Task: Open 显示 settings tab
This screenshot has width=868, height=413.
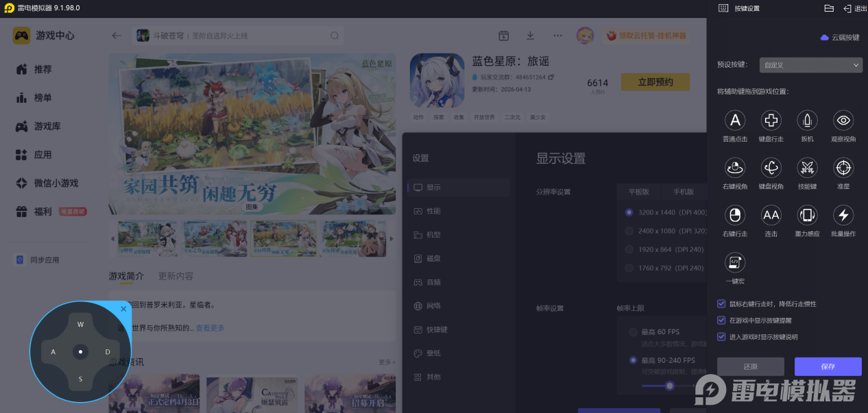Action: point(459,187)
